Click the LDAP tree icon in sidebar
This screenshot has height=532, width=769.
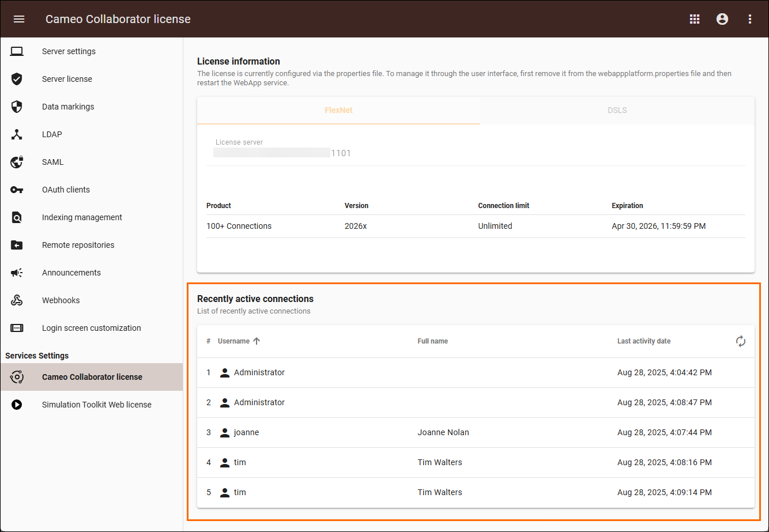coord(17,134)
